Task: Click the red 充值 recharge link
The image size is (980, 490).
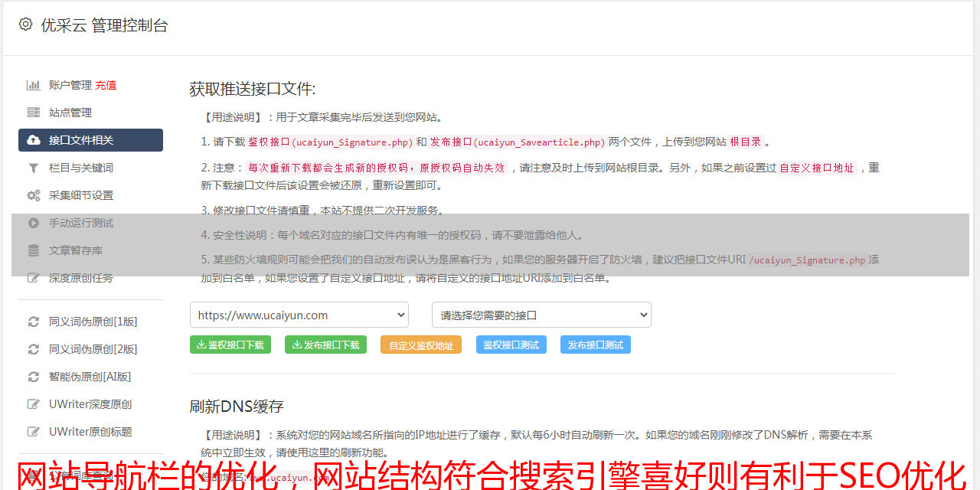Action: 106,85
